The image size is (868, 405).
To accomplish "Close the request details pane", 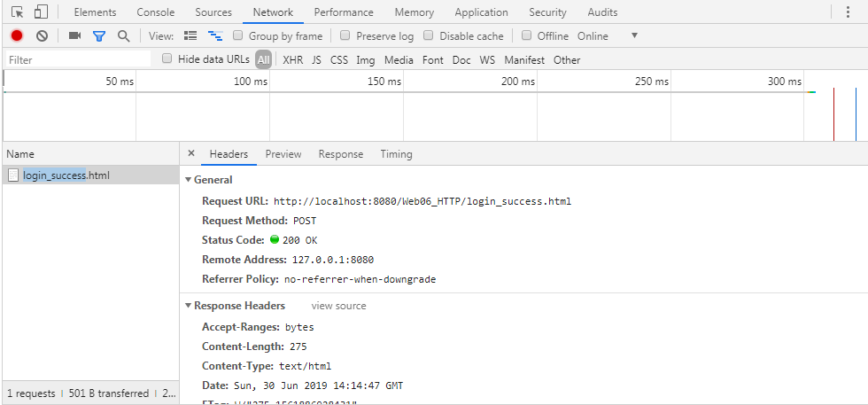I will click(x=191, y=153).
